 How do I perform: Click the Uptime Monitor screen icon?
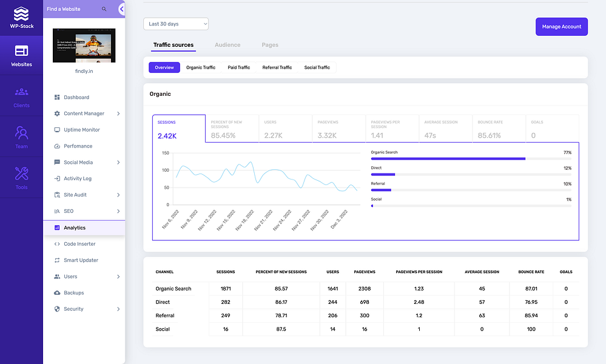(57, 130)
